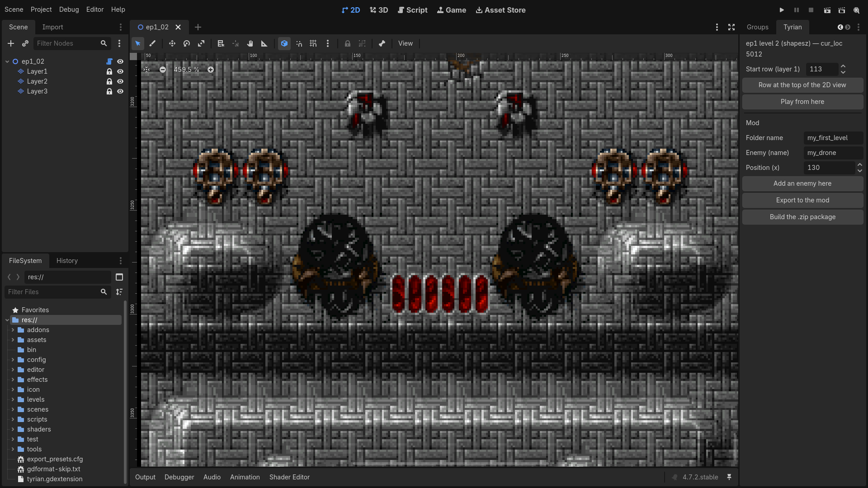868x488 pixels.
Task: Select the Rotate mode tool
Action: (187, 43)
